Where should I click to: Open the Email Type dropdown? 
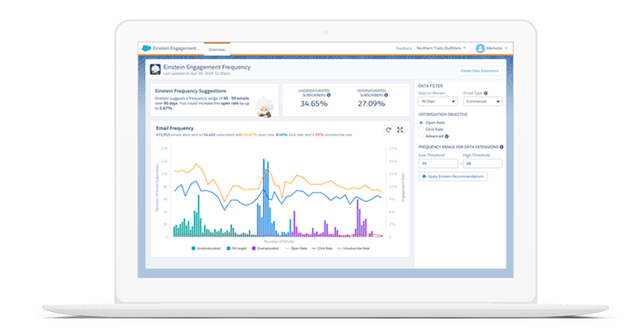(482, 102)
